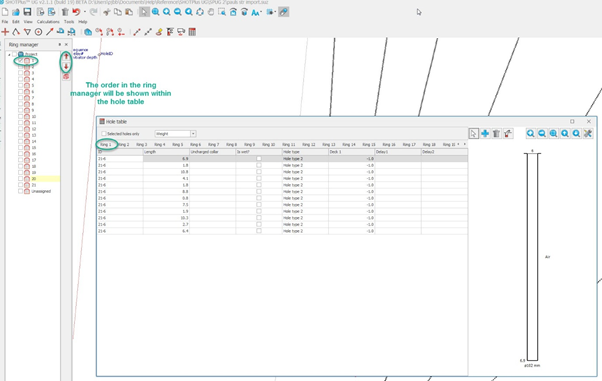Viewport: 602px width, 381px height.
Task: Switch to the Ring 11 tab
Action: tap(289, 144)
